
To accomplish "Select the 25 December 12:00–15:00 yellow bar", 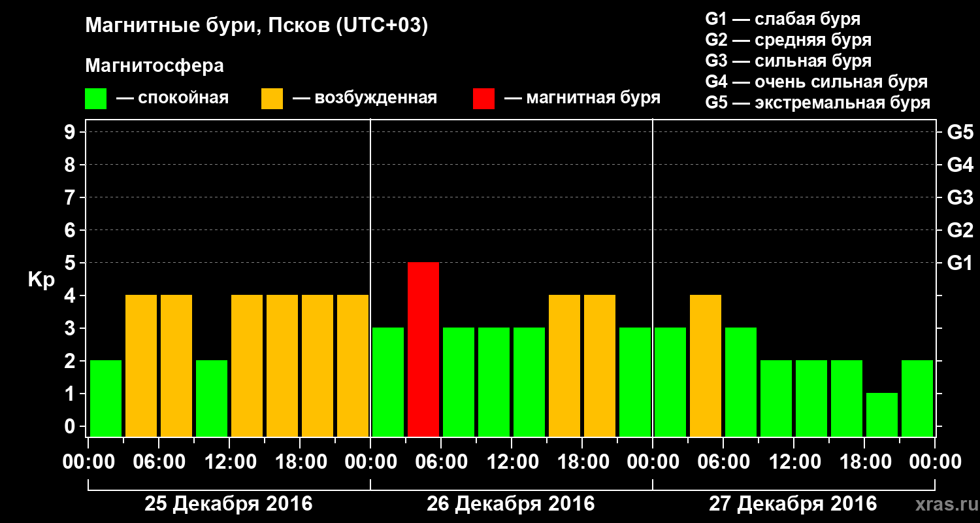I will point(247,365).
